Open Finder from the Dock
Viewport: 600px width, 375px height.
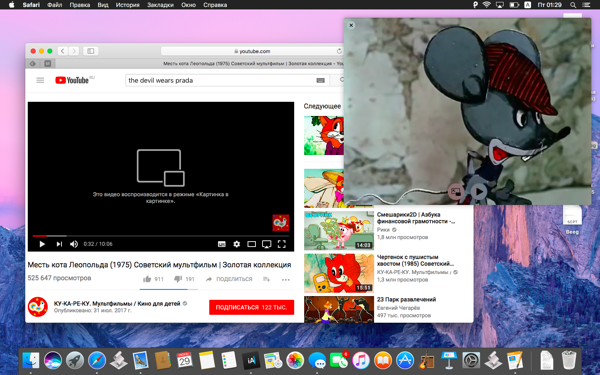pyautogui.click(x=31, y=360)
